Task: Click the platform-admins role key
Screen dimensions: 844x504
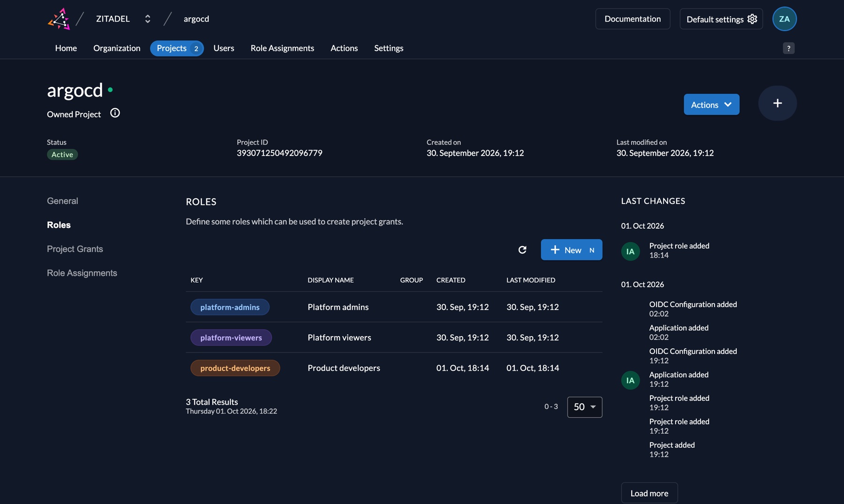Action: pos(230,307)
